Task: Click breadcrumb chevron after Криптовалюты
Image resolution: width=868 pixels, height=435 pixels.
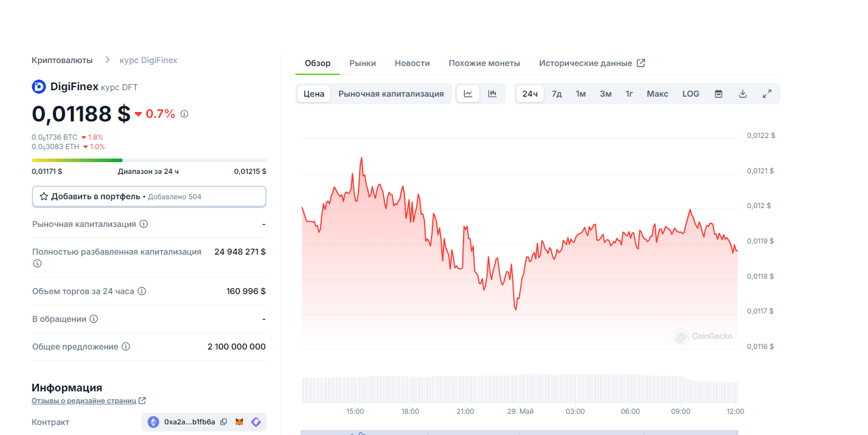Action: tap(107, 60)
